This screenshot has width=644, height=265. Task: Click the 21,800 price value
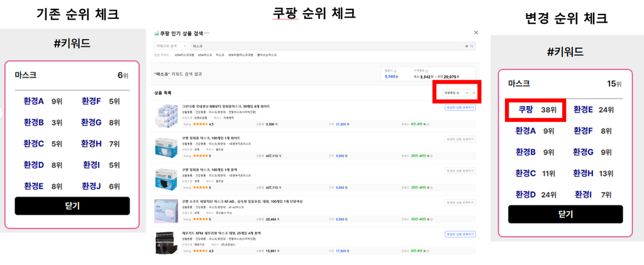click(x=340, y=124)
